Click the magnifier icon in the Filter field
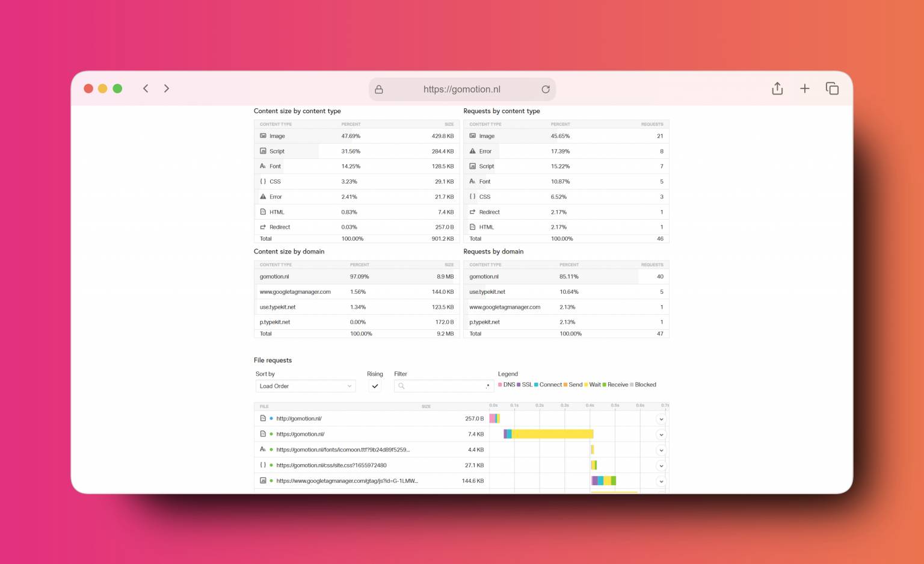This screenshot has width=924, height=564. point(401,386)
